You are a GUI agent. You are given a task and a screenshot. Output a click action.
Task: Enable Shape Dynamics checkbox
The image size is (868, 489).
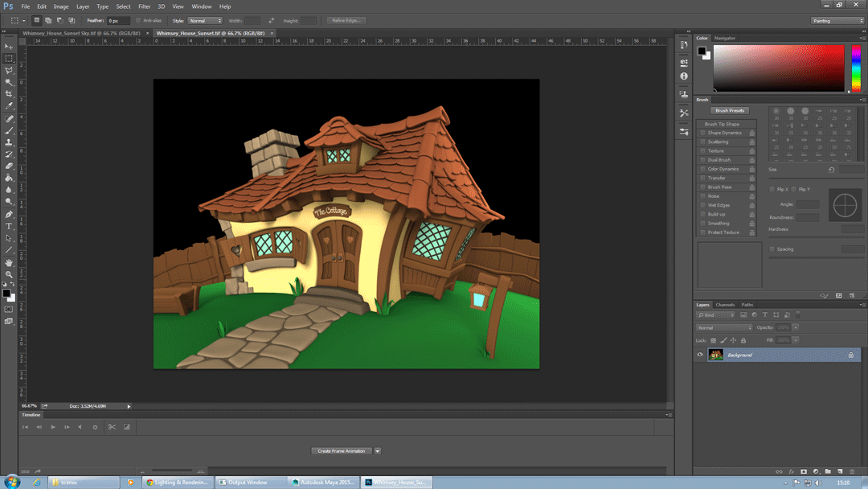point(702,133)
